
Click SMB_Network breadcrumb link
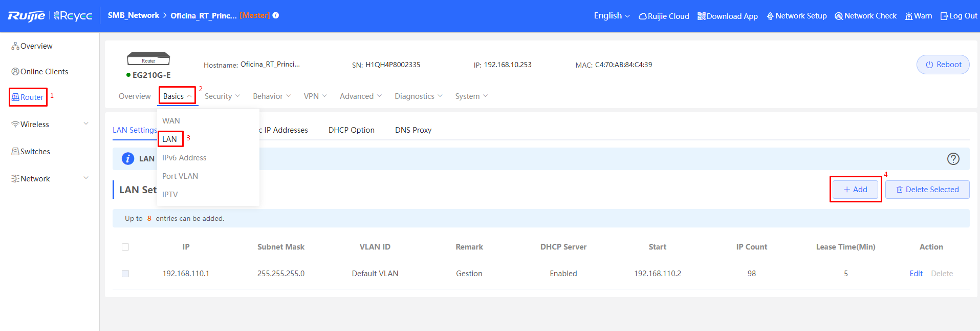[x=134, y=15]
